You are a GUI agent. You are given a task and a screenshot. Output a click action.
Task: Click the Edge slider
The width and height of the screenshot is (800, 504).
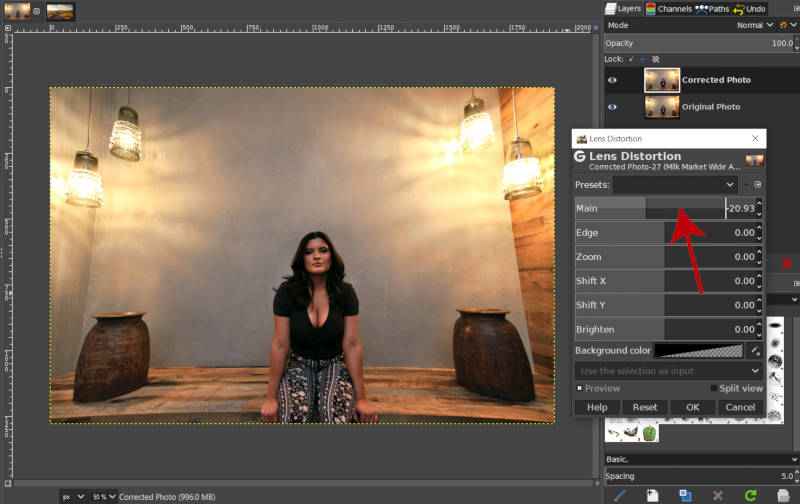pyautogui.click(x=665, y=233)
